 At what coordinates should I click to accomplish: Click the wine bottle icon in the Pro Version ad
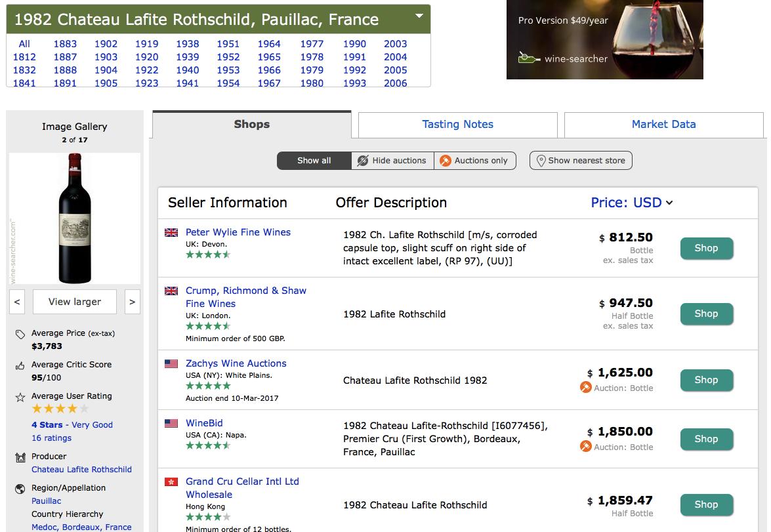(x=526, y=59)
